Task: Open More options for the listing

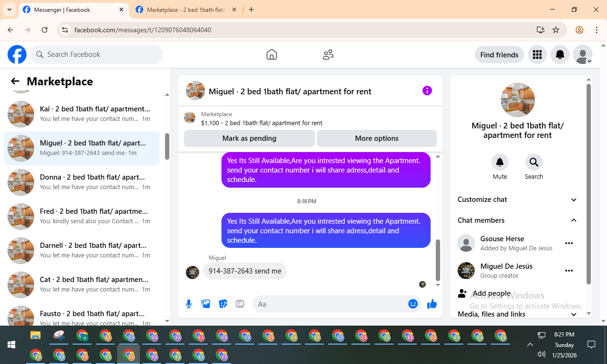Action: point(377,138)
